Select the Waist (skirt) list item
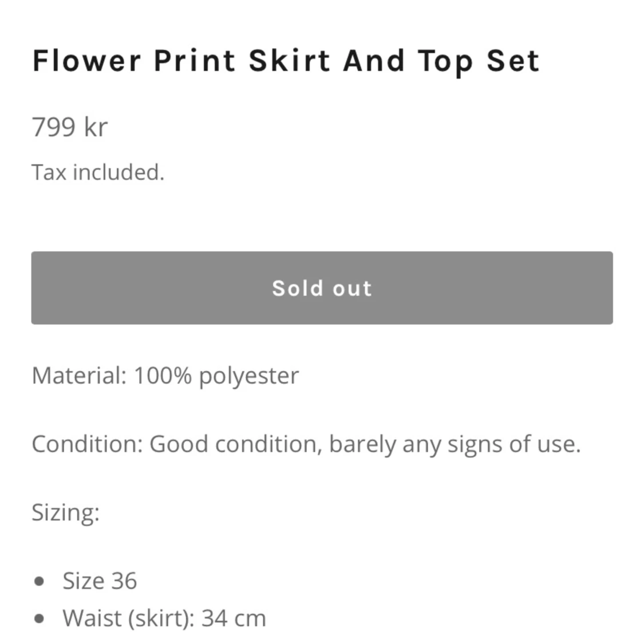This screenshot has height=644, width=644. 164,619
